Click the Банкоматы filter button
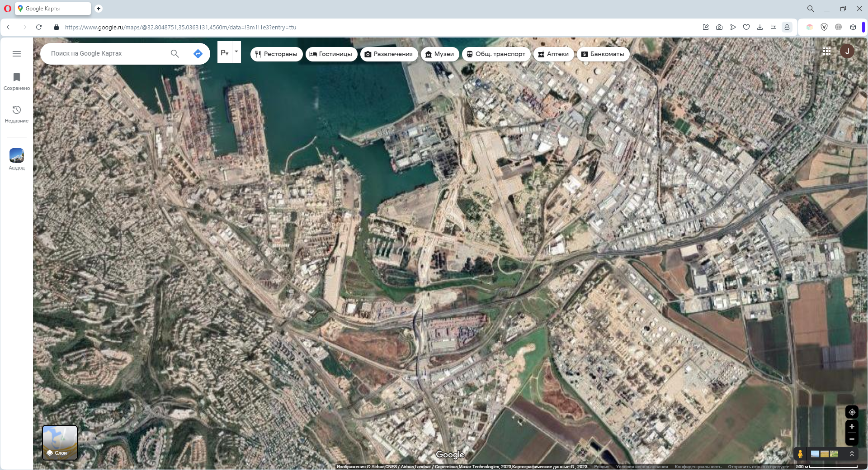Screen dimensions: 868x470 click(603, 54)
